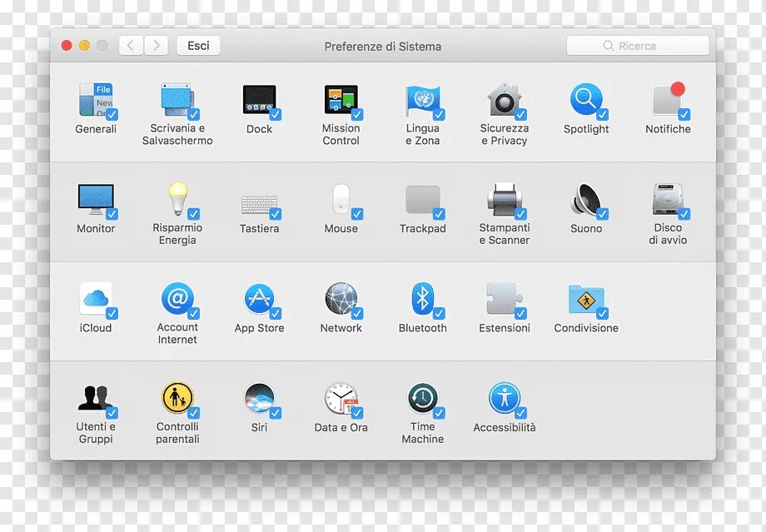Open Estensioni puzzle icon
The height and width of the screenshot is (532, 766).
click(x=505, y=299)
